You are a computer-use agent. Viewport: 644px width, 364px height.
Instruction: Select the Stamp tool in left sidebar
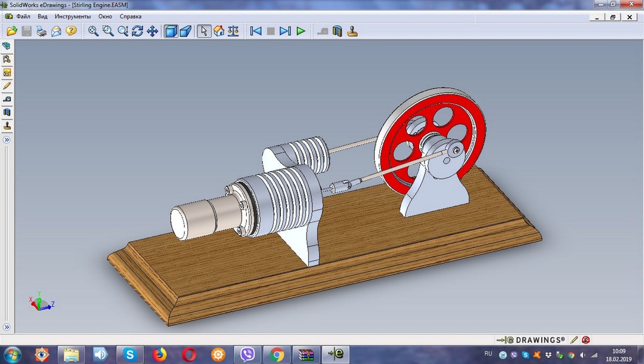click(7, 125)
